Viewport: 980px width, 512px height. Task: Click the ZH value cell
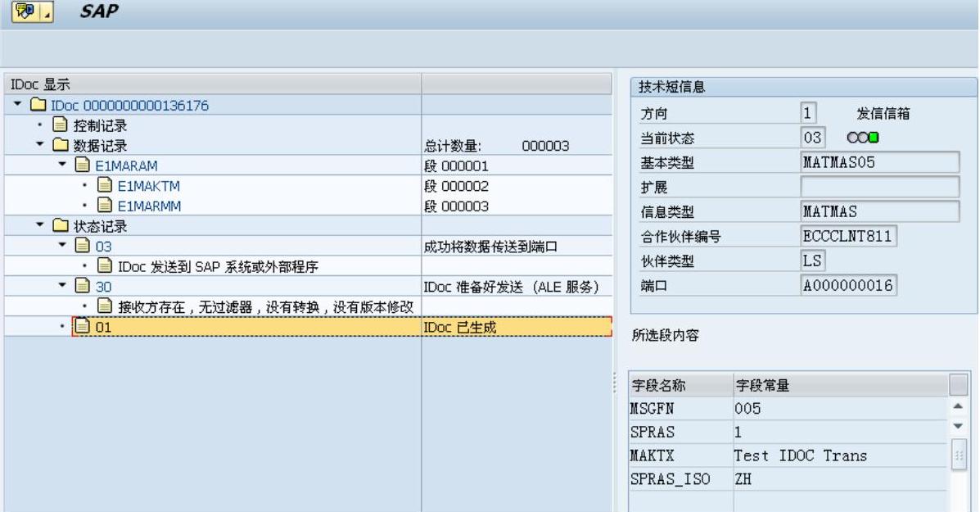[841, 479]
